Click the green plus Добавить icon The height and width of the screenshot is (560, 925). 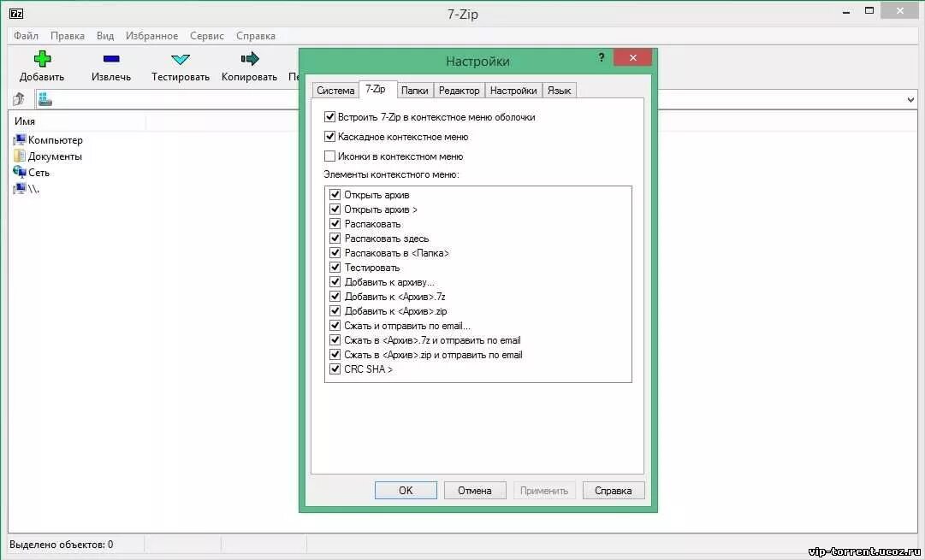[x=42, y=58]
